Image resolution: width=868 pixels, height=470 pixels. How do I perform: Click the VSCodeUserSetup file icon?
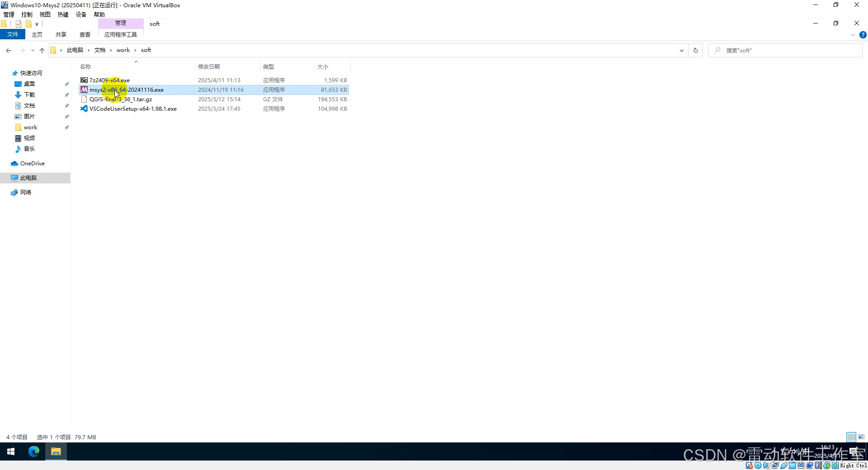pos(84,109)
